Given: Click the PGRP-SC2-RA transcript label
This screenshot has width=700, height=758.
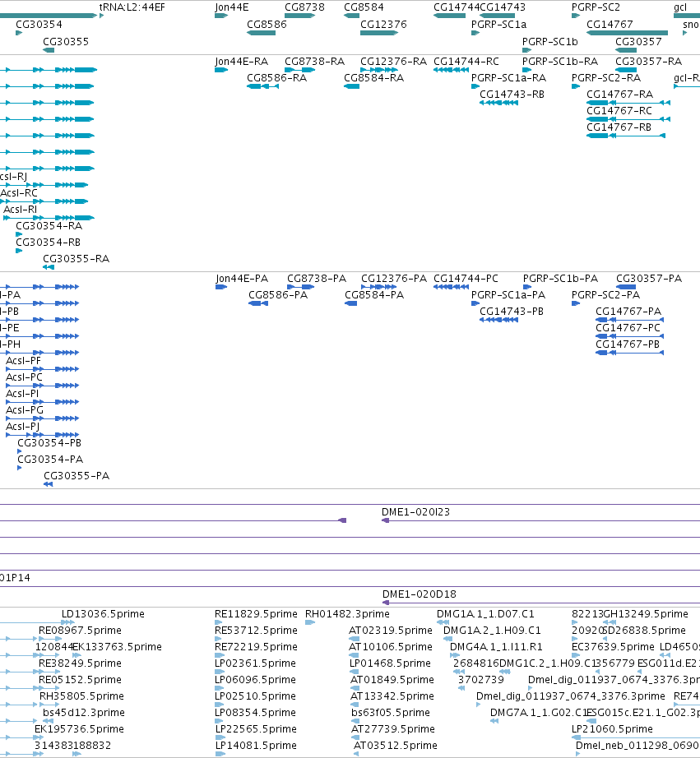Looking at the screenshot, I should (606, 78).
